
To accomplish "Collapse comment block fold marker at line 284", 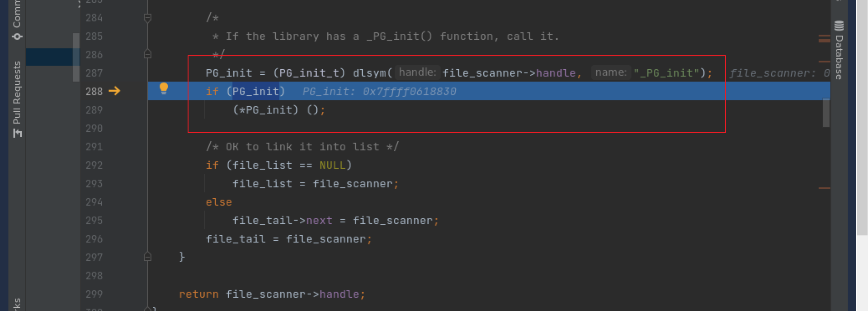I will coord(147,18).
